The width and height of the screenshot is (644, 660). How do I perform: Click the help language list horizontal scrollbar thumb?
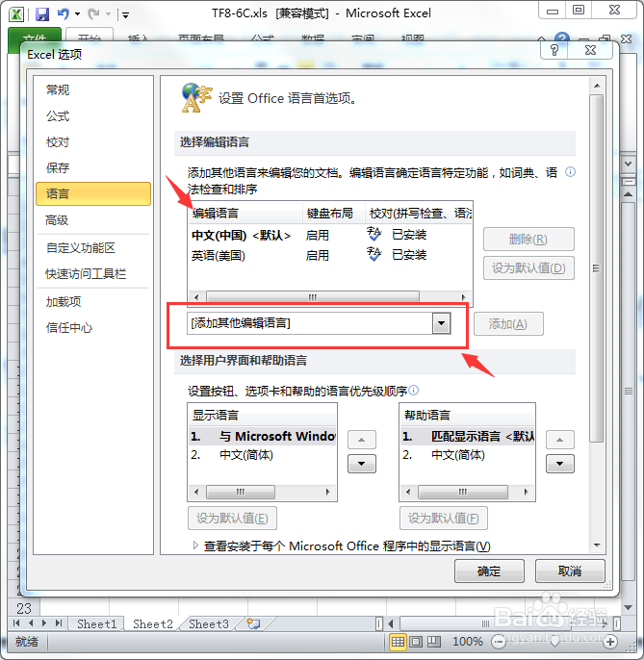point(463,492)
